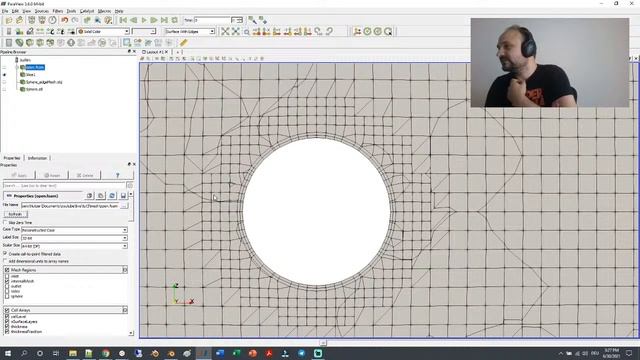Image resolution: width=640 pixels, height=360 pixels.
Task: Toggle Create cell-to-point filtered data
Action: 5,254
